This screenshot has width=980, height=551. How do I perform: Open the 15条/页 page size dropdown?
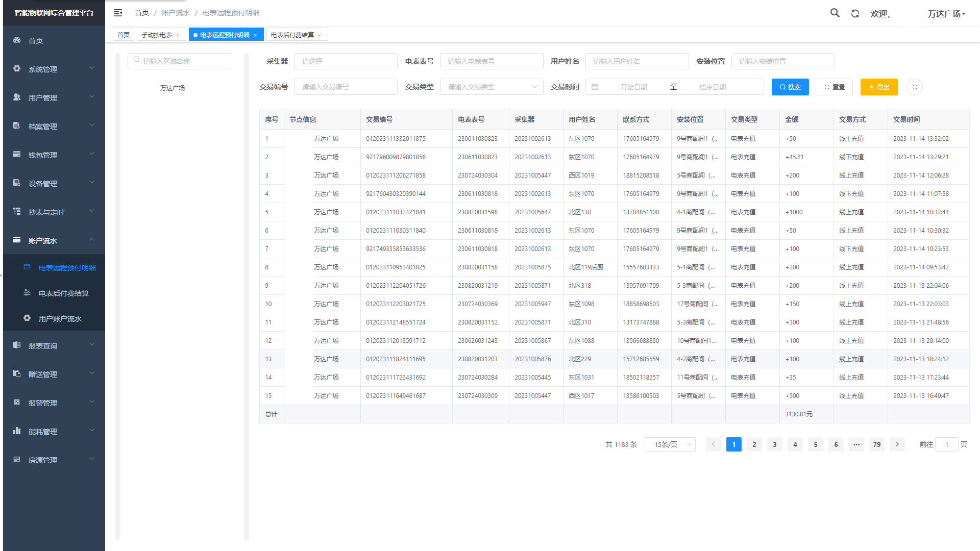coord(670,444)
